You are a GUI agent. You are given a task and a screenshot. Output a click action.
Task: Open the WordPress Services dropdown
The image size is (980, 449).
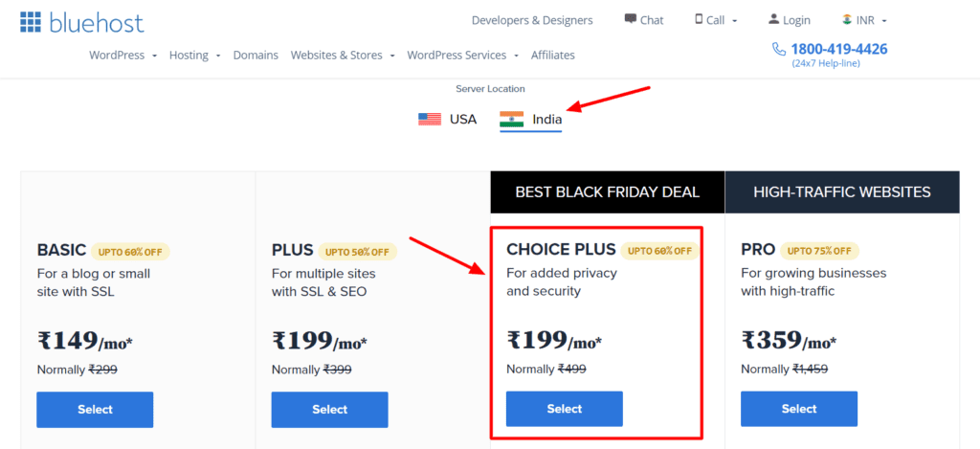[x=462, y=56]
